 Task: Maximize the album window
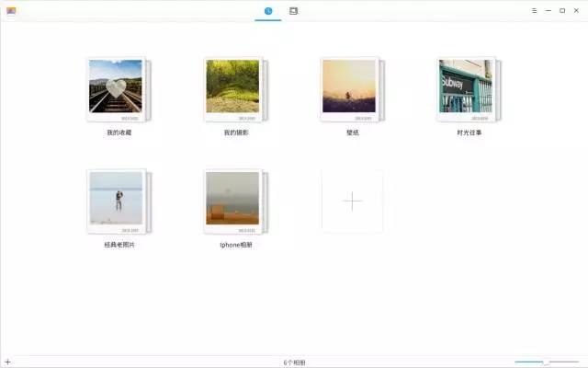pyautogui.click(x=562, y=11)
